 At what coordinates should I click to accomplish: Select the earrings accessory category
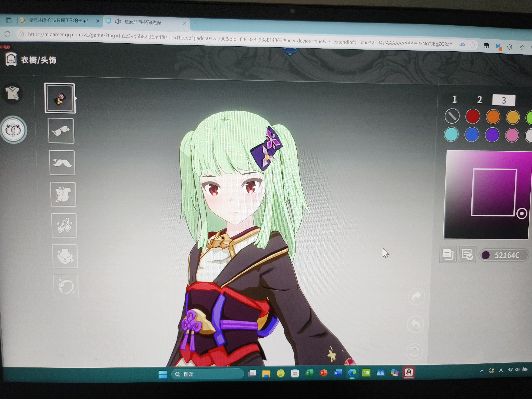click(x=64, y=225)
